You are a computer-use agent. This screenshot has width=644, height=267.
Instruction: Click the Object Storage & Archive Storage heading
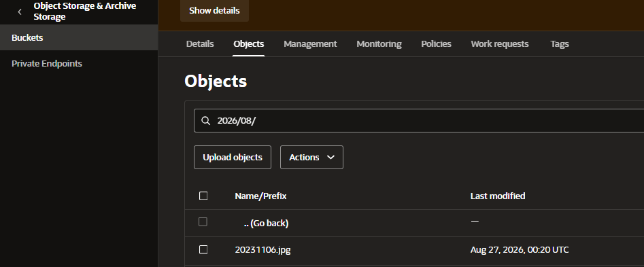coord(85,12)
